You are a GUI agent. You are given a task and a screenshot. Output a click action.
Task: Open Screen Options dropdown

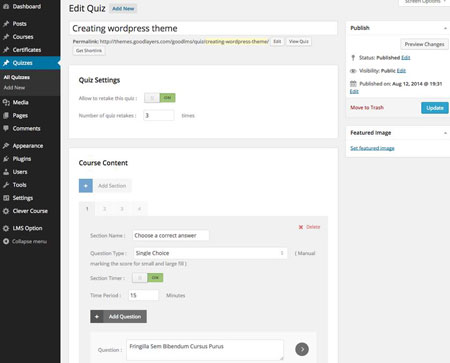[x=424, y=2]
